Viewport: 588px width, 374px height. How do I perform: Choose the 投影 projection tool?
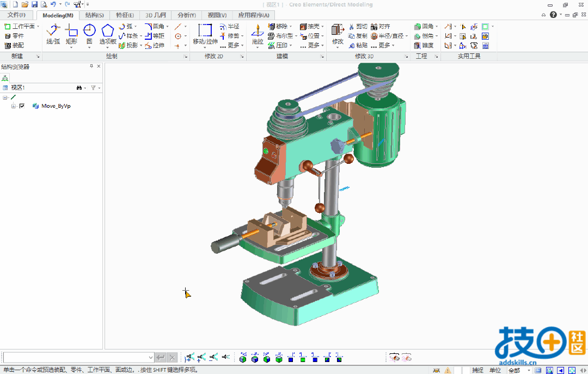pyautogui.click(x=128, y=45)
